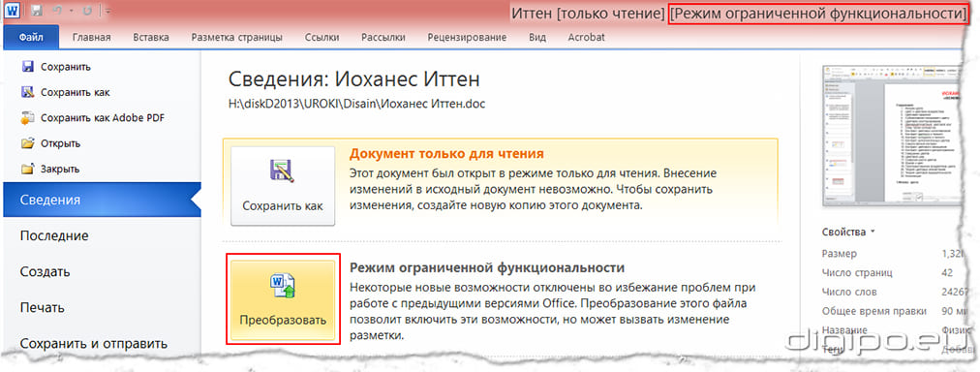Click the Redo icon in quick access toolbar

(87, 11)
